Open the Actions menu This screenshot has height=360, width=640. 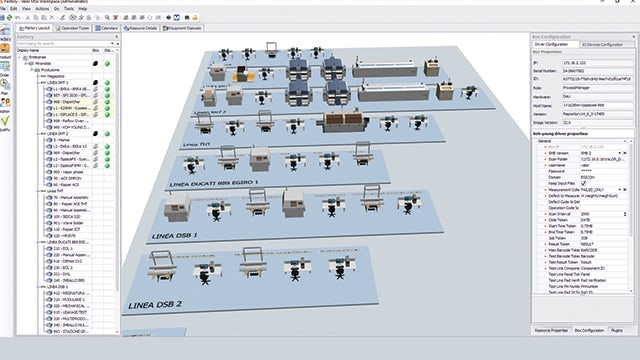coord(42,9)
